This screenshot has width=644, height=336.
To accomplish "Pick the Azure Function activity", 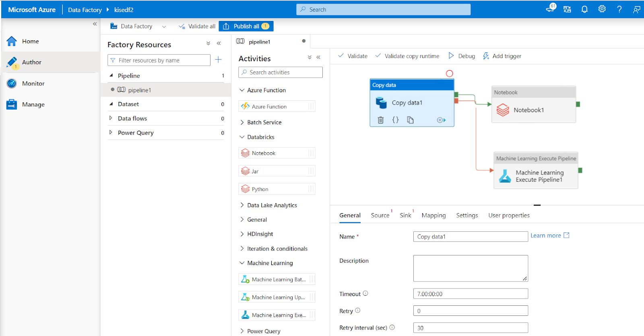I will pos(277,106).
